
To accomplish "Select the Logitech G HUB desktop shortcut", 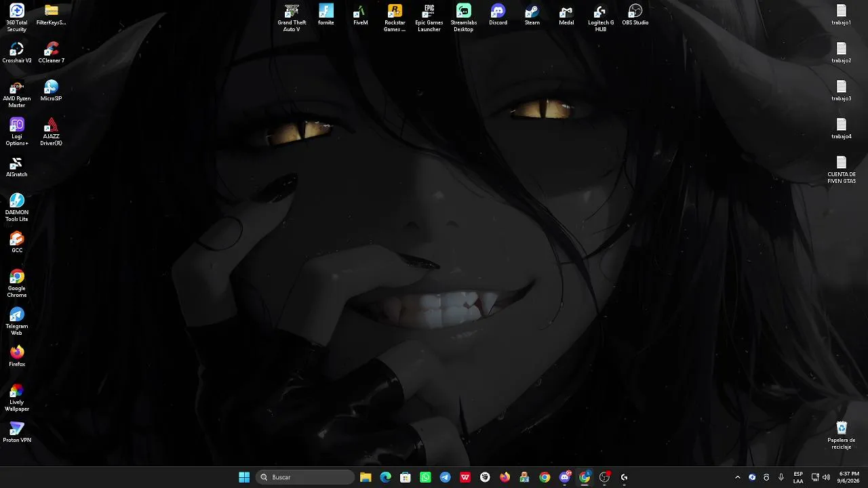I will 601,18.
